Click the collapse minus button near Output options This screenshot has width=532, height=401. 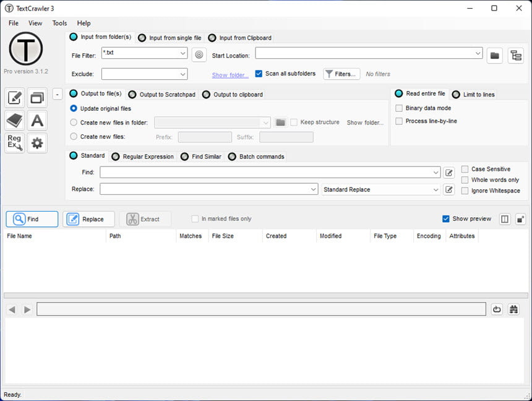point(58,94)
